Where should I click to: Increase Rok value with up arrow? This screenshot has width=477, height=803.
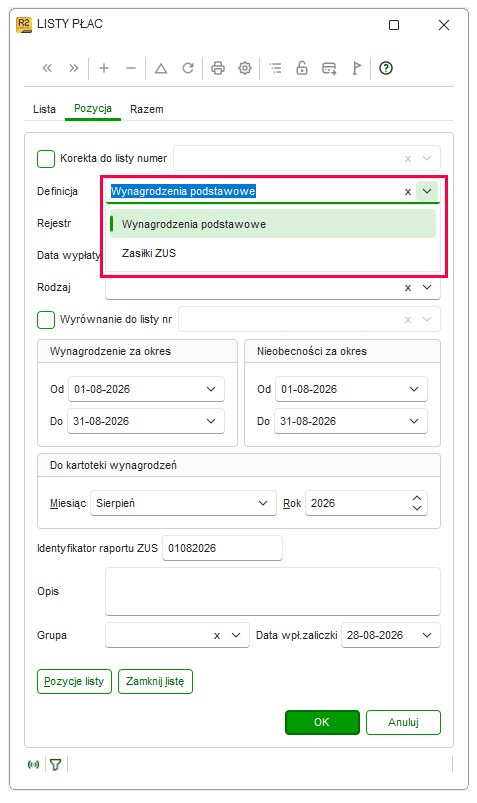point(417,498)
